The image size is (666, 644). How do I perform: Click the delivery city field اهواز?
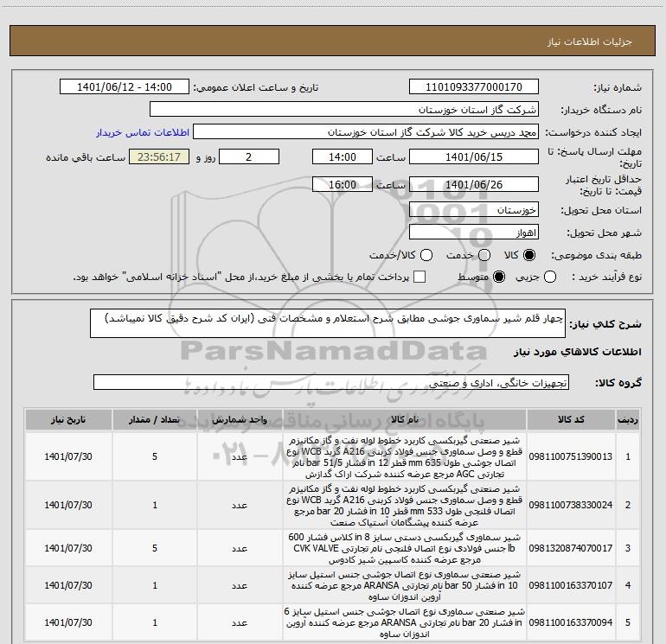click(x=474, y=233)
